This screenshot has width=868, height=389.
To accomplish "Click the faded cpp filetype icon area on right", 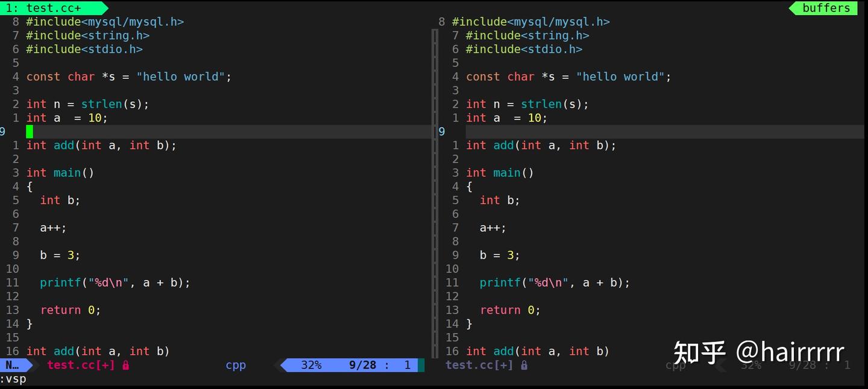I will (x=675, y=365).
